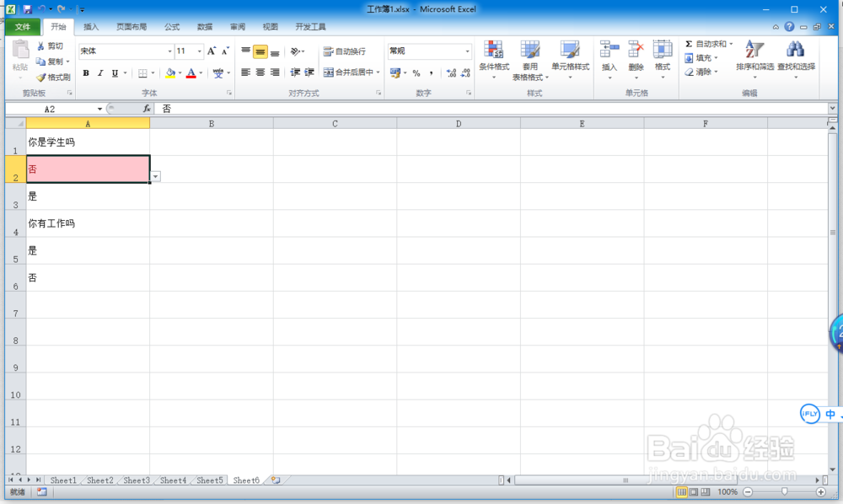Click the cell borders icon
Viewport: 843px width, 504px height.
[x=142, y=73]
